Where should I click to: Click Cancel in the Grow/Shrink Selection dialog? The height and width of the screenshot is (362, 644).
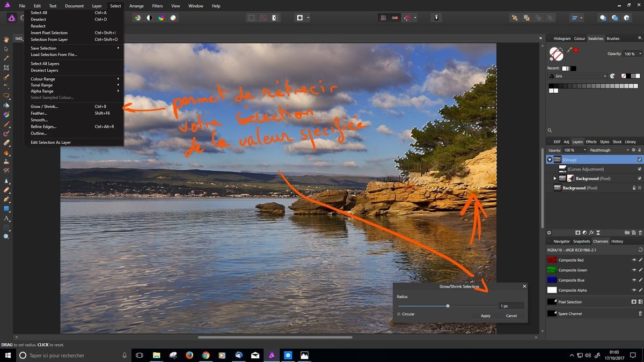click(511, 316)
